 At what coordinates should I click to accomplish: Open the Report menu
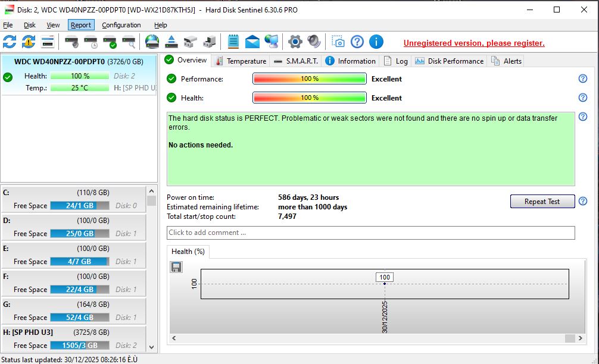[81, 25]
